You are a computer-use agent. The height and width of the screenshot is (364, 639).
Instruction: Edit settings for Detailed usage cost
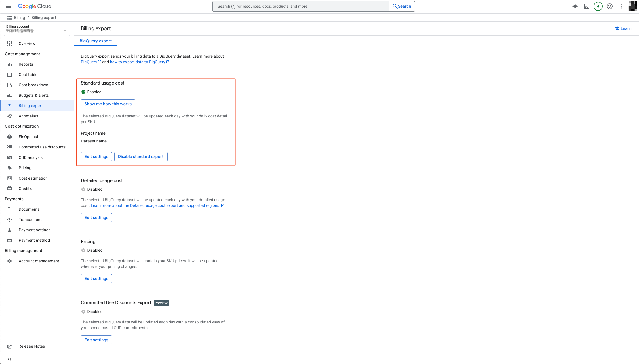tap(96, 218)
